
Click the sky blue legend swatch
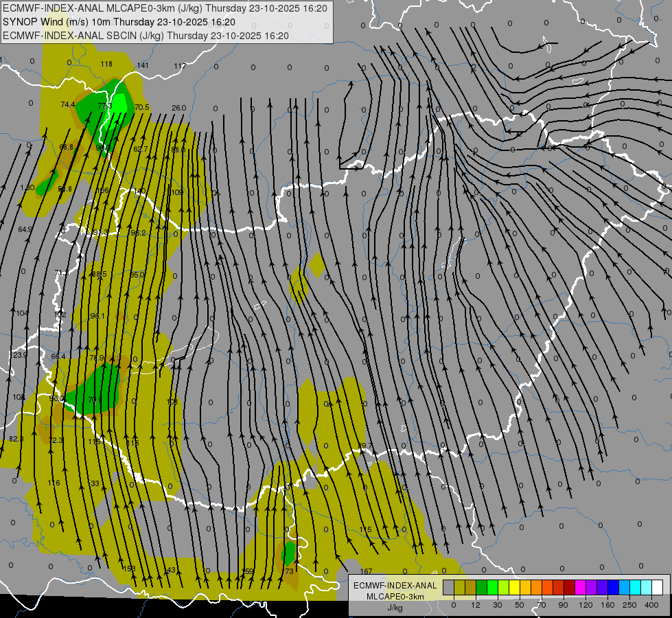click(x=624, y=587)
